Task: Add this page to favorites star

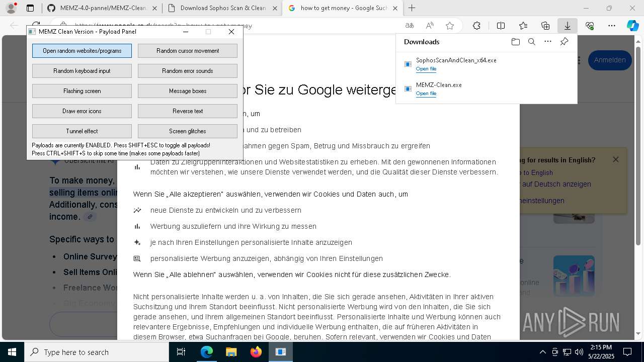Action: point(450,26)
